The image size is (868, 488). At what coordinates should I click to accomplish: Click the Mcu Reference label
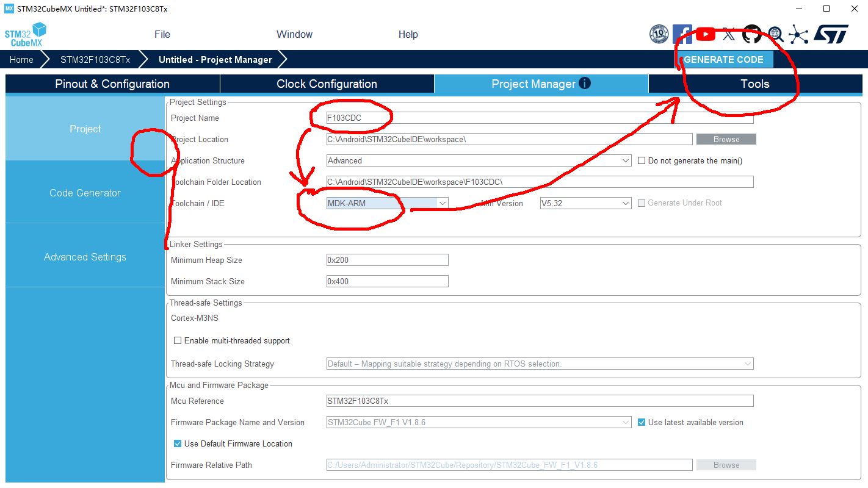pyautogui.click(x=197, y=401)
